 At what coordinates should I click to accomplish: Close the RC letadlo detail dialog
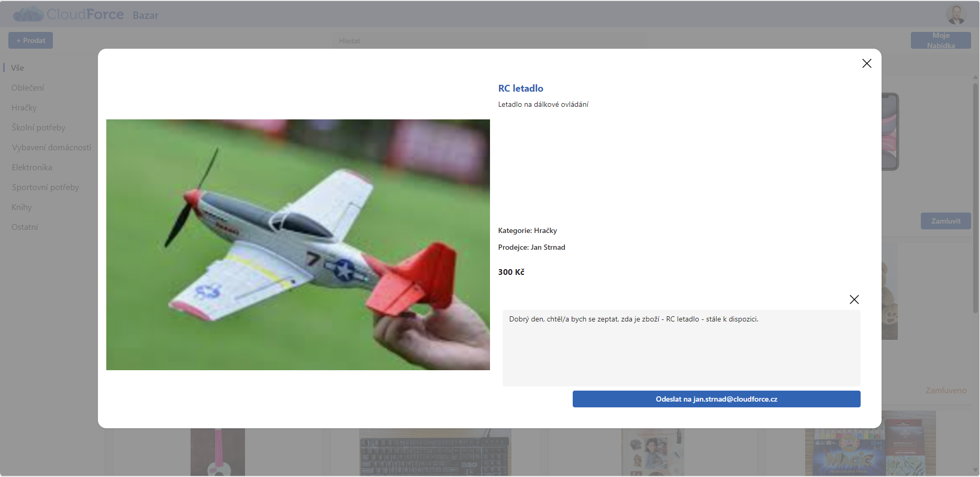(x=866, y=63)
